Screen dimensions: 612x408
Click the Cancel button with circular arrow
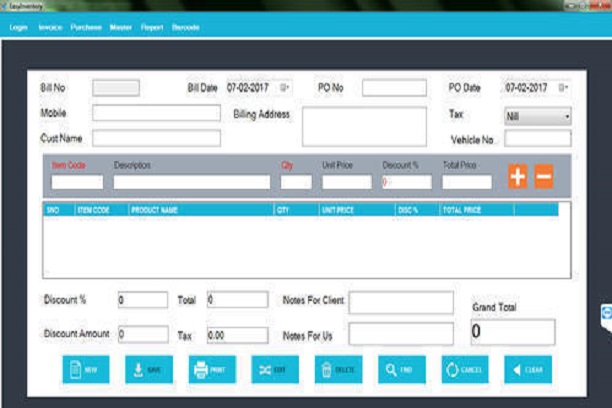click(x=465, y=369)
